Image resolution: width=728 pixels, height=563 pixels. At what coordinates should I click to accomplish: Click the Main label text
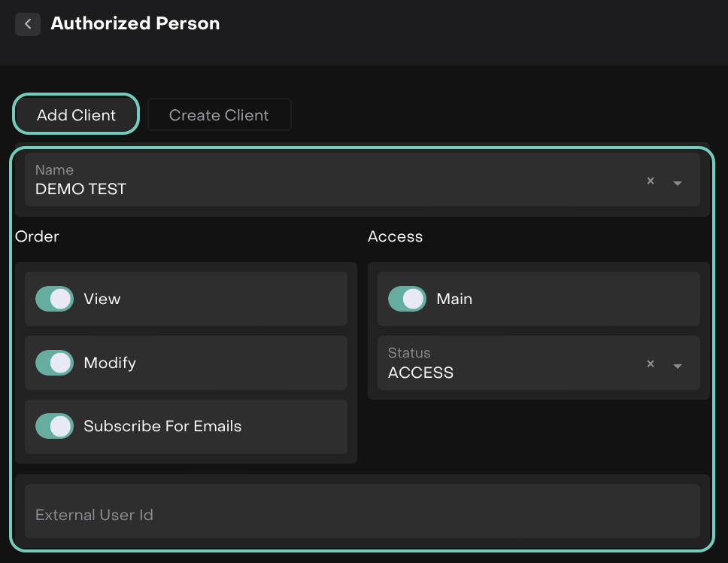pyautogui.click(x=454, y=299)
